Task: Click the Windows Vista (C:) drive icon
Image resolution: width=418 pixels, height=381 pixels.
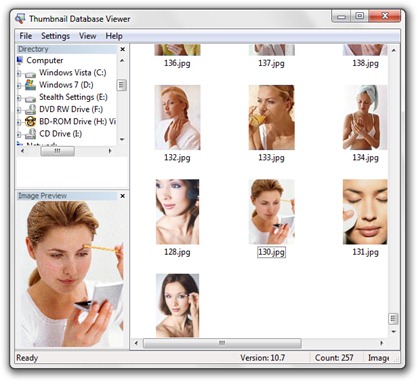Action: 30,73
